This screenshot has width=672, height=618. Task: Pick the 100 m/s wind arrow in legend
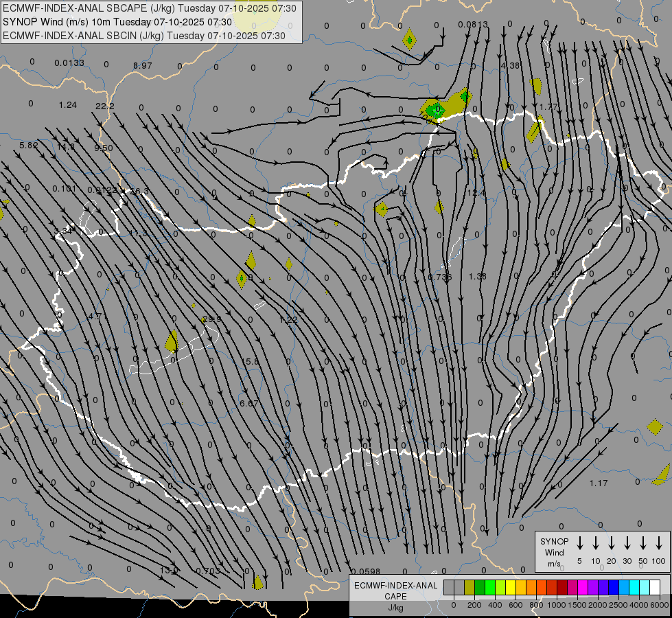click(x=659, y=543)
